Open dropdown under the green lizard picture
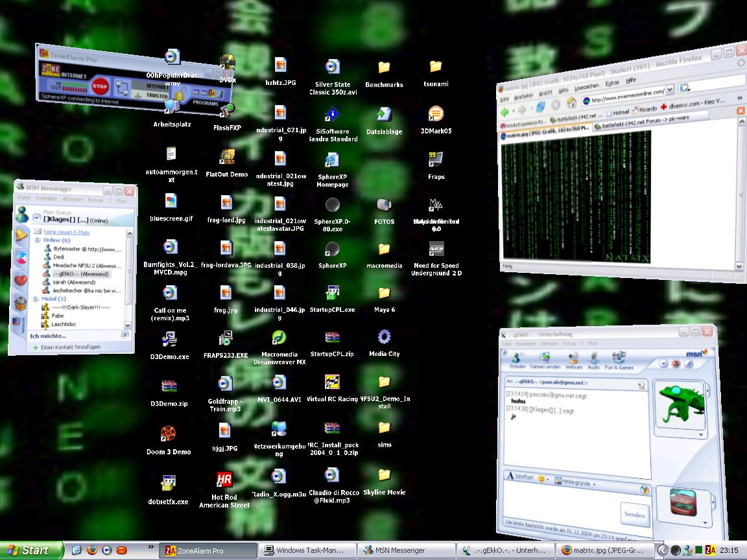The height and width of the screenshot is (560, 747). click(x=701, y=435)
